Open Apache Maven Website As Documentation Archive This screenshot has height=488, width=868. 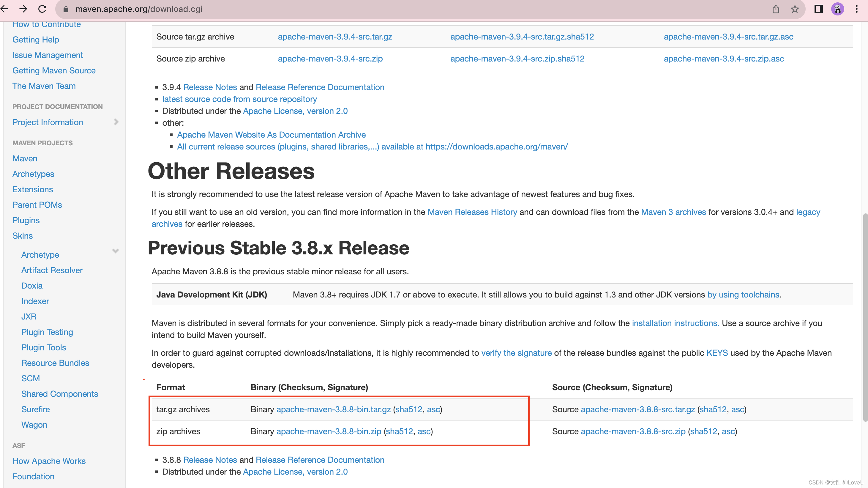coord(271,135)
